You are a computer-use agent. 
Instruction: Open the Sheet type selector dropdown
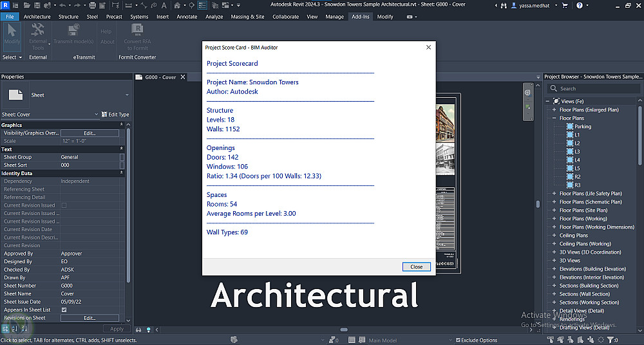click(127, 95)
